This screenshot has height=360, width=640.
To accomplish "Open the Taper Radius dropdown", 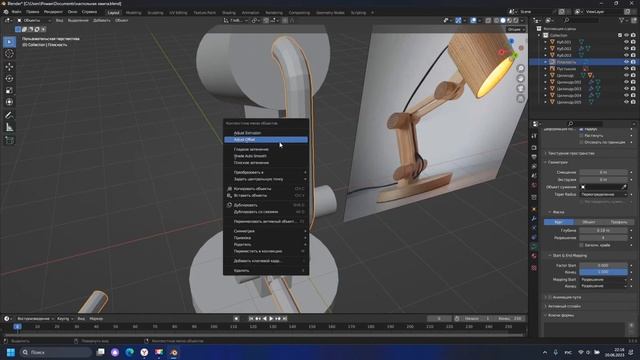I will pyautogui.click(x=603, y=195).
